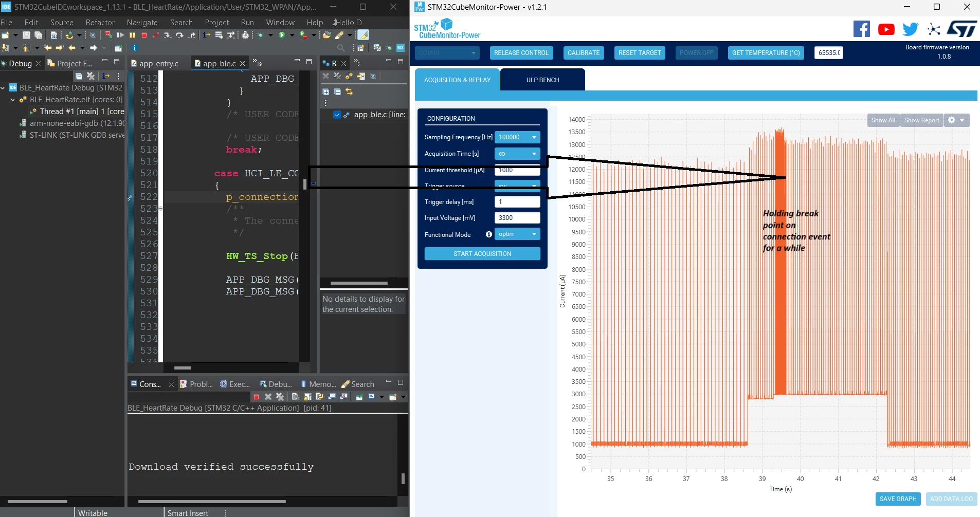Open the YouTube icon in CubeMonitor-Power
The height and width of the screenshot is (517, 980).
[x=886, y=29]
